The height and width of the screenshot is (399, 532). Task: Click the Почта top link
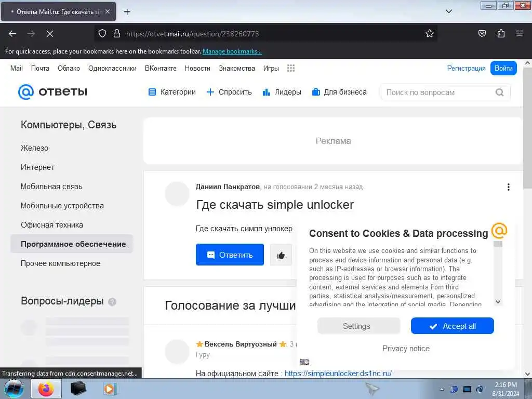click(x=40, y=68)
